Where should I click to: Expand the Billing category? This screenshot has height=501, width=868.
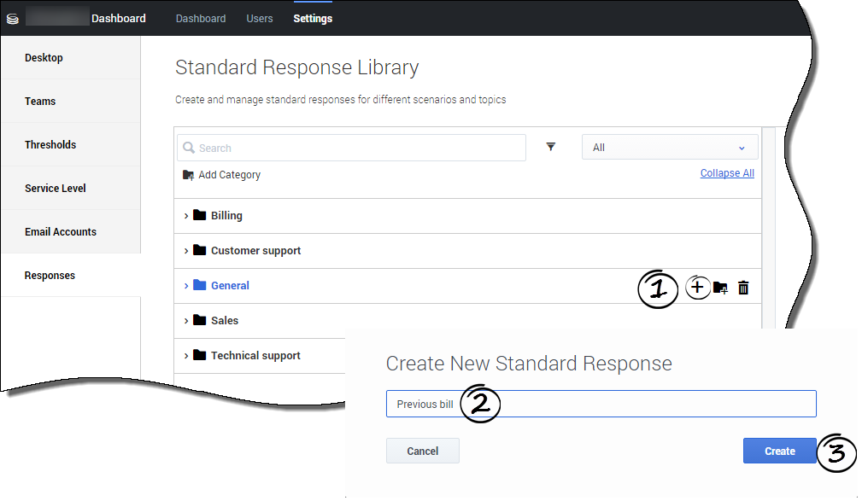click(186, 216)
